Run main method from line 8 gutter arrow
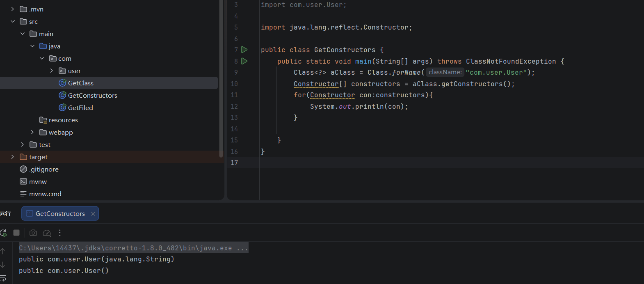 click(244, 61)
